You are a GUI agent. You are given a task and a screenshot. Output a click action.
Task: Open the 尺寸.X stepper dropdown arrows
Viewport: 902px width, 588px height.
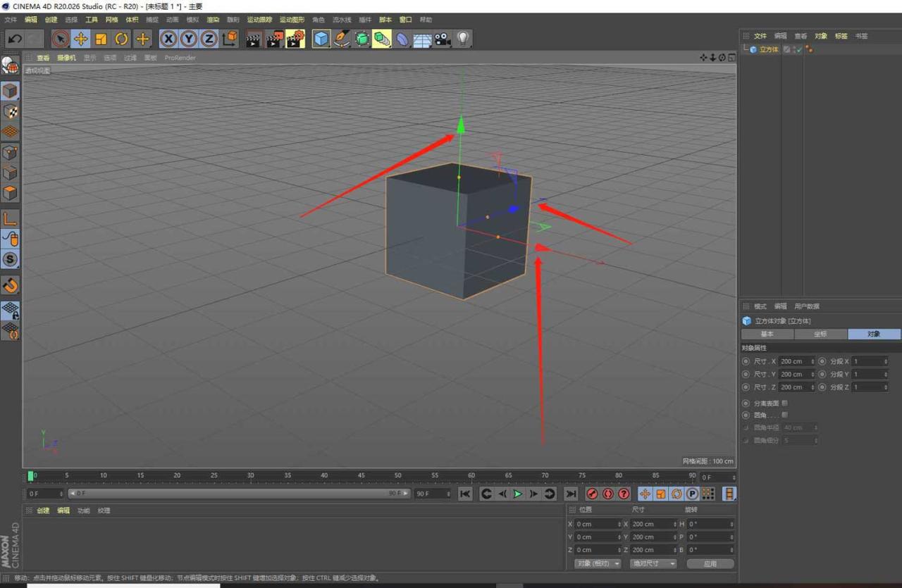[x=813, y=361]
